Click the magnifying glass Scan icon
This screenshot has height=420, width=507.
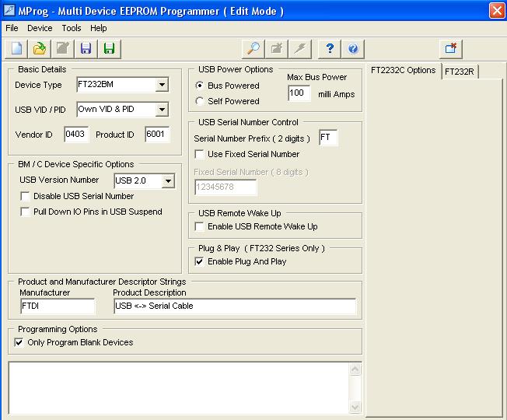tap(253, 48)
